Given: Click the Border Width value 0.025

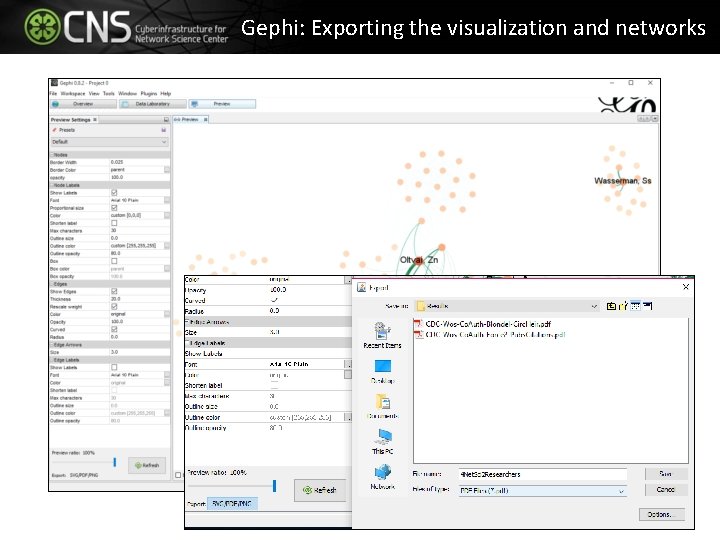Looking at the screenshot, I should pyautogui.click(x=117, y=162).
